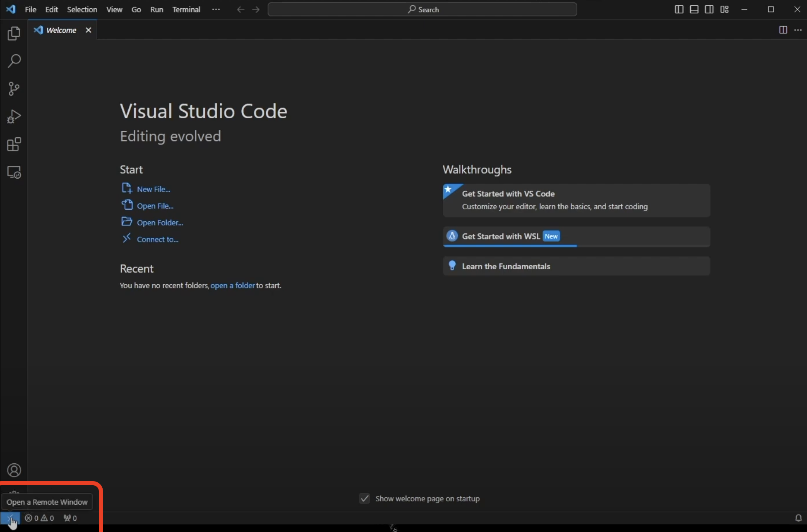Open the Customize Layout options
The height and width of the screenshot is (532, 807).
coord(724,10)
